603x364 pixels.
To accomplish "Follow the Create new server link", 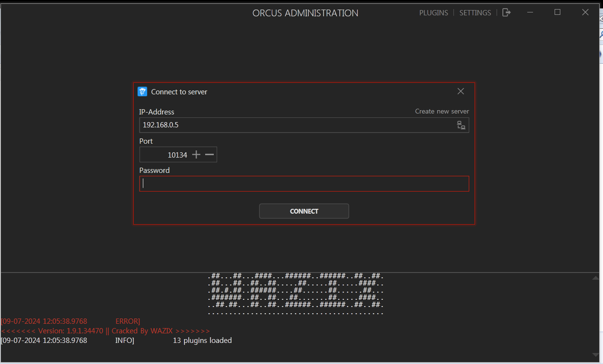I will 442,111.
